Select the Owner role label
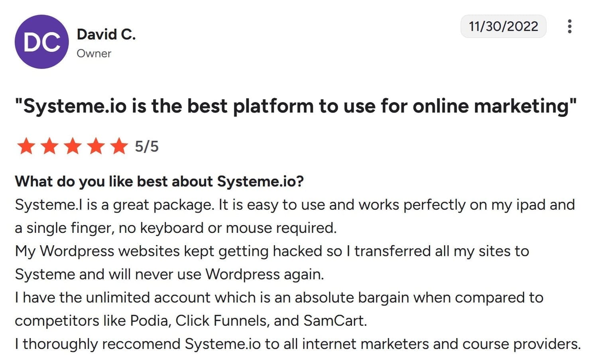 point(94,53)
